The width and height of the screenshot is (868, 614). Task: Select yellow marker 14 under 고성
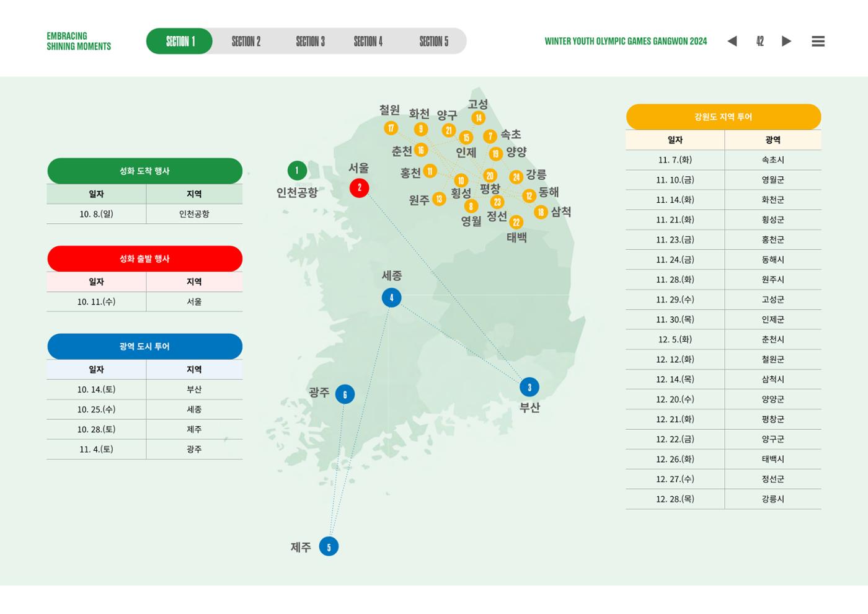point(478,118)
